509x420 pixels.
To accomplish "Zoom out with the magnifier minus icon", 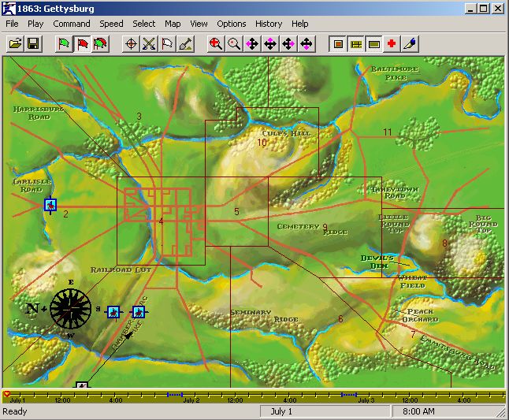I will tap(234, 44).
